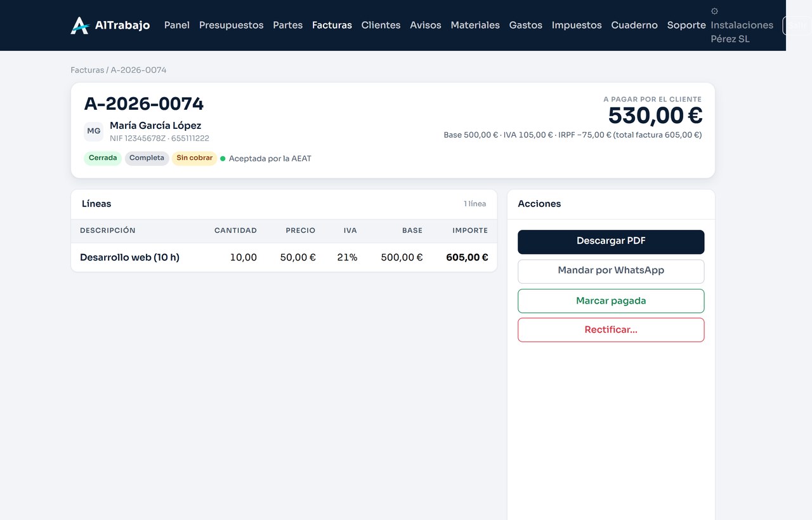Select Facturas in the navigation bar
812x520 pixels.
click(x=332, y=25)
